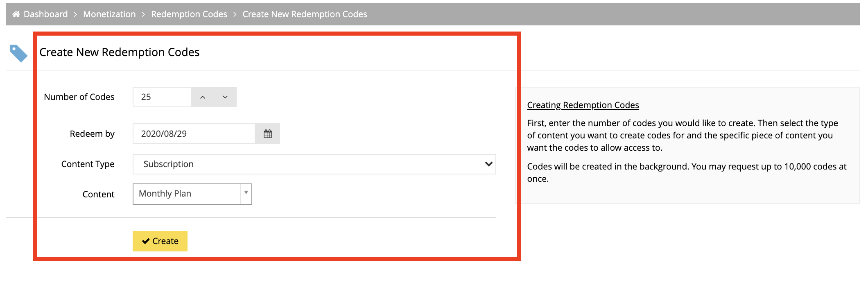Go to the Dashboard breadcrumb
Image resolution: width=868 pixels, height=285 pixels.
(45, 14)
